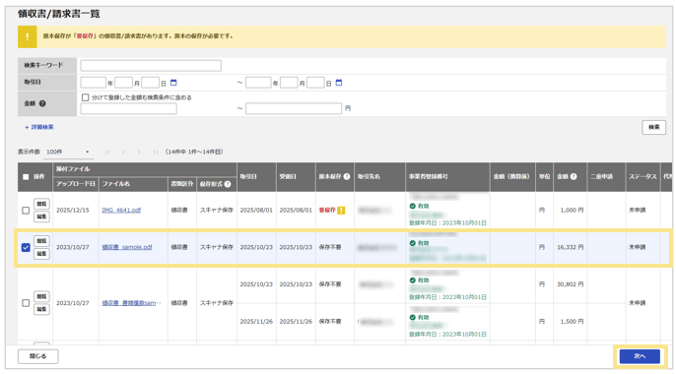This screenshot has width=676, height=374.
Task: Click the red 要保存 status text
Action: click(327, 210)
